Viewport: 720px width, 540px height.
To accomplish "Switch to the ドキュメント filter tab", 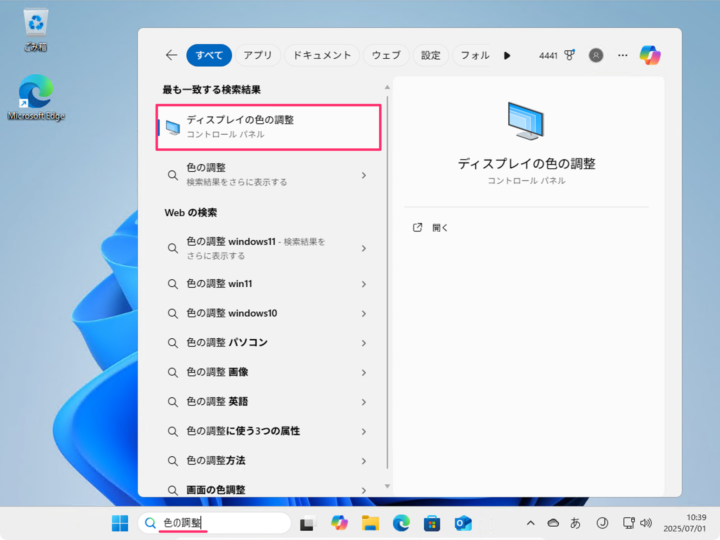I will [x=322, y=55].
